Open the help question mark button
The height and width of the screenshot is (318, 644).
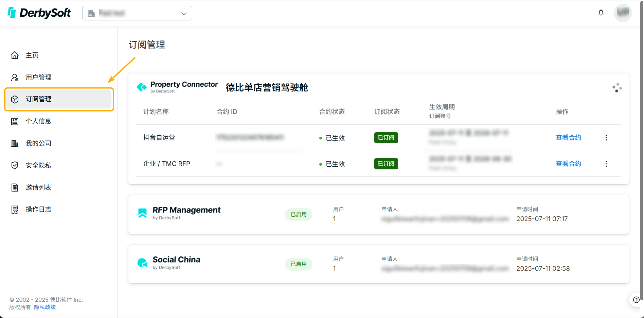(x=636, y=300)
